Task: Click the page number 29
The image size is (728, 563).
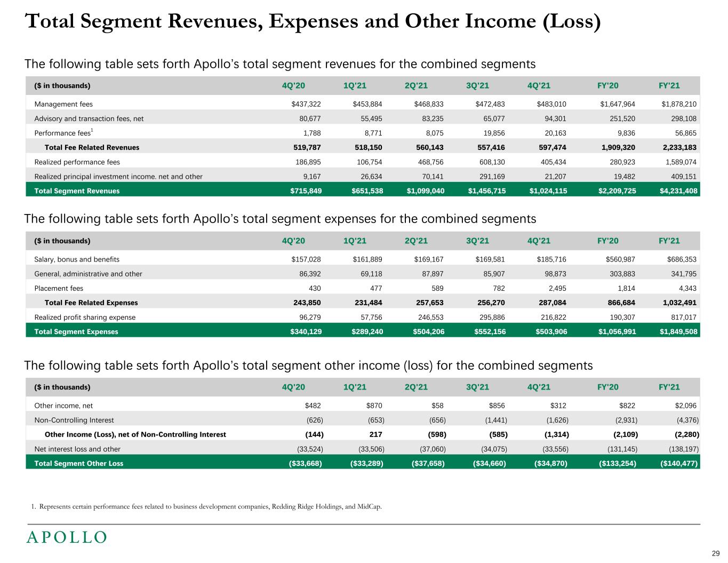Action: coord(716,553)
